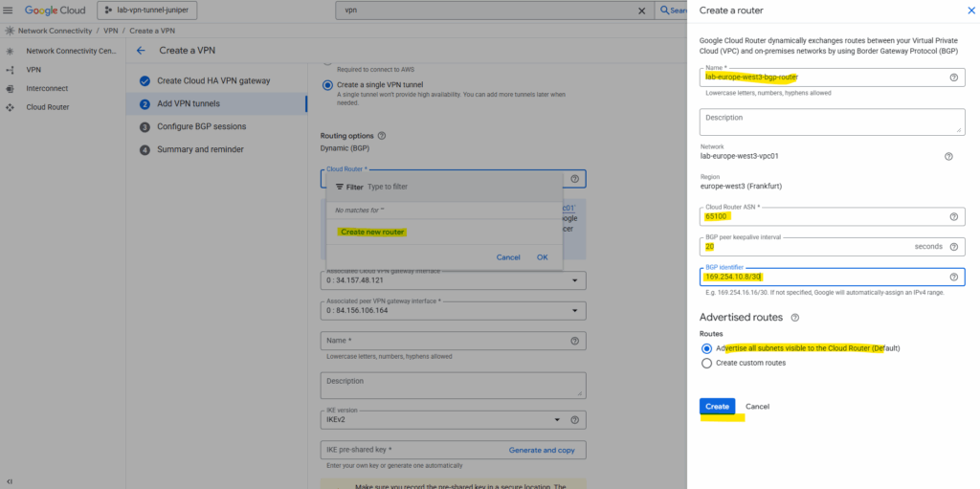The width and height of the screenshot is (980, 489).
Task: Click the VPN sidebar icon
Action: click(x=10, y=70)
